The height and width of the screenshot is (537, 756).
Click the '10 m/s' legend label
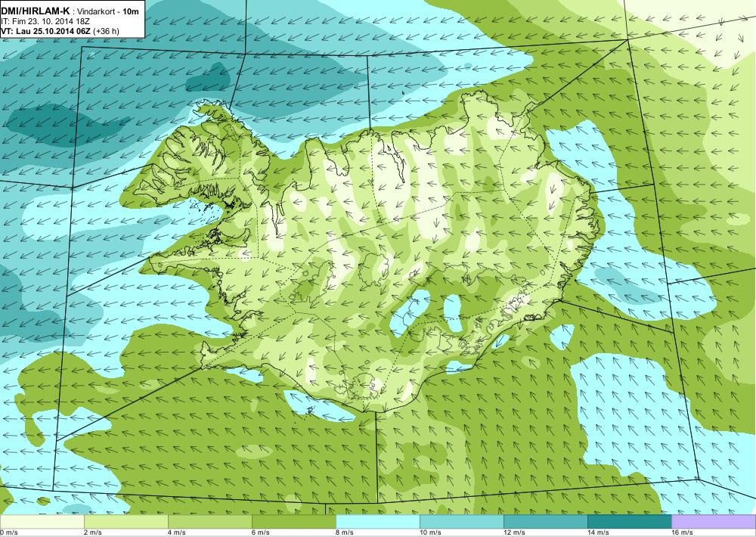pos(431,532)
